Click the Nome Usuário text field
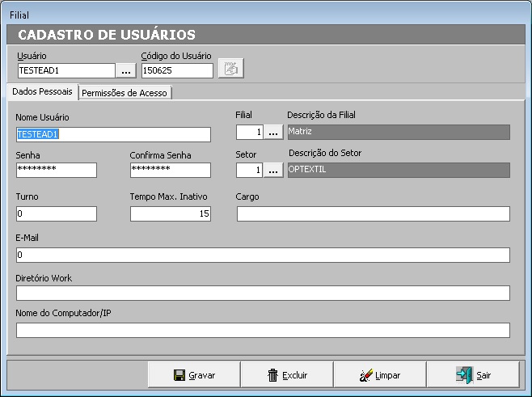Image resolution: width=532 pixels, height=397 pixels. point(113,134)
